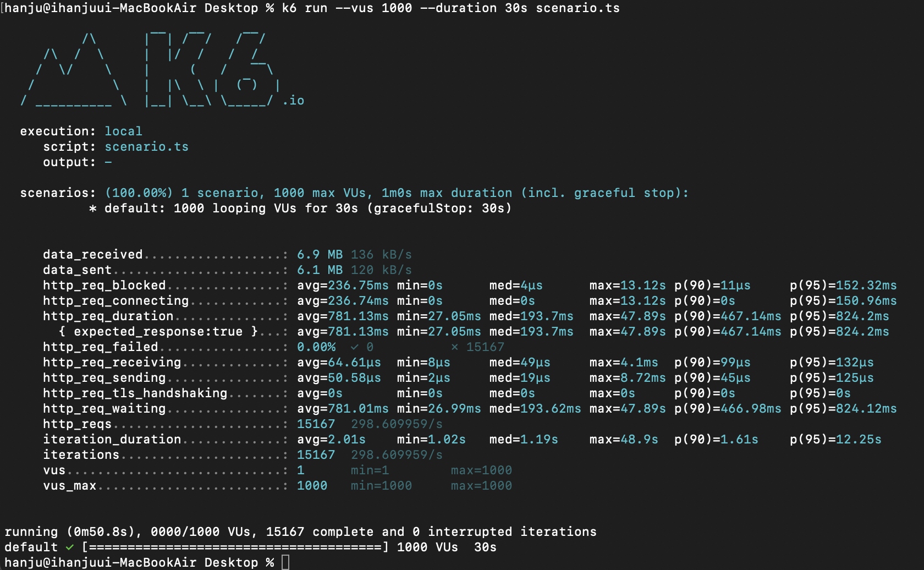Screen dimensions: 924x570
Task: Click max=1000 in the vus row
Action: coord(481,470)
